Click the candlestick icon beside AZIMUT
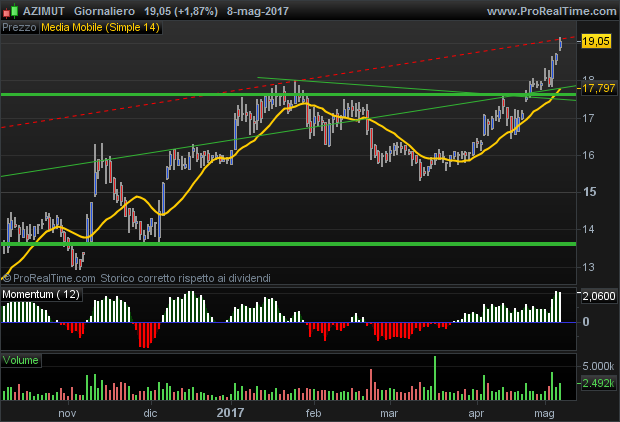620x422 pixels. coord(11,11)
